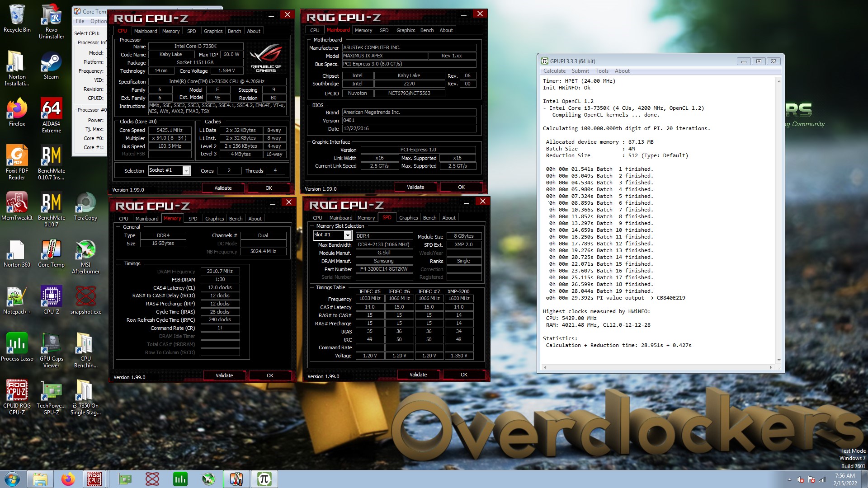Click GPUPI vertical scrollbar down arrow
The image size is (868, 488).
coord(778,360)
